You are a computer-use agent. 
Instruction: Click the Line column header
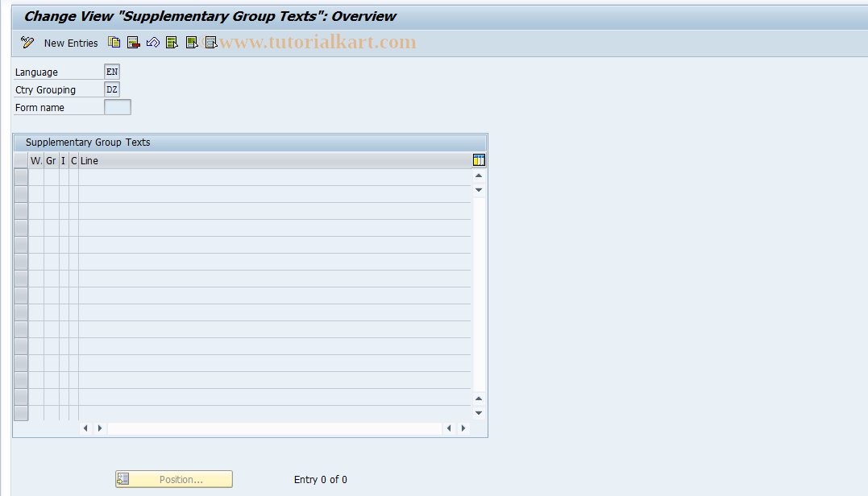pyautogui.click(x=275, y=161)
